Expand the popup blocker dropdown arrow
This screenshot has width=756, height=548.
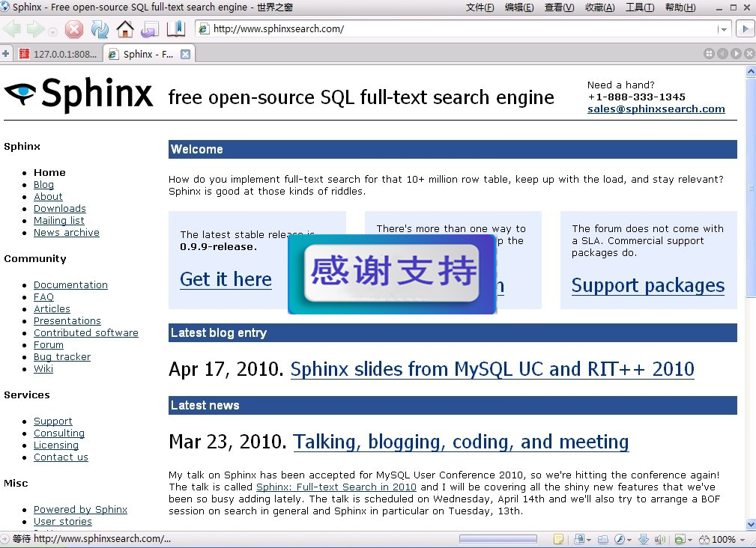pyautogui.click(x=589, y=540)
